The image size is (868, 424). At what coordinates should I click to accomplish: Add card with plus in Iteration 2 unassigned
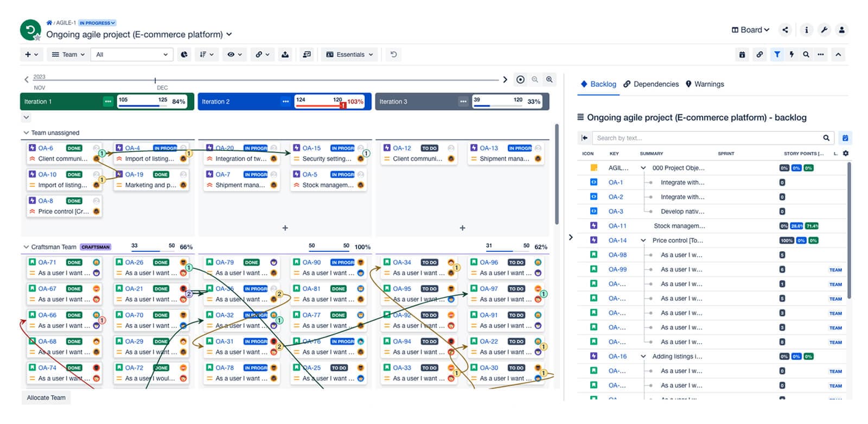[285, 228]
